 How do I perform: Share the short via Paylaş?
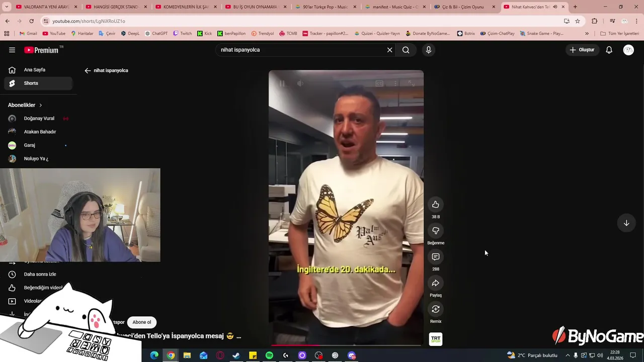(436, 283)
